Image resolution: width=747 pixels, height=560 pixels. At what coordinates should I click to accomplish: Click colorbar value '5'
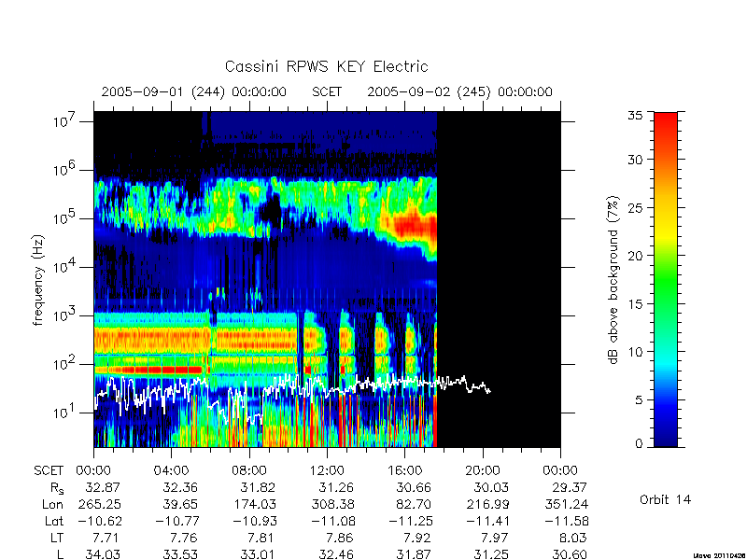coord(639,399)
